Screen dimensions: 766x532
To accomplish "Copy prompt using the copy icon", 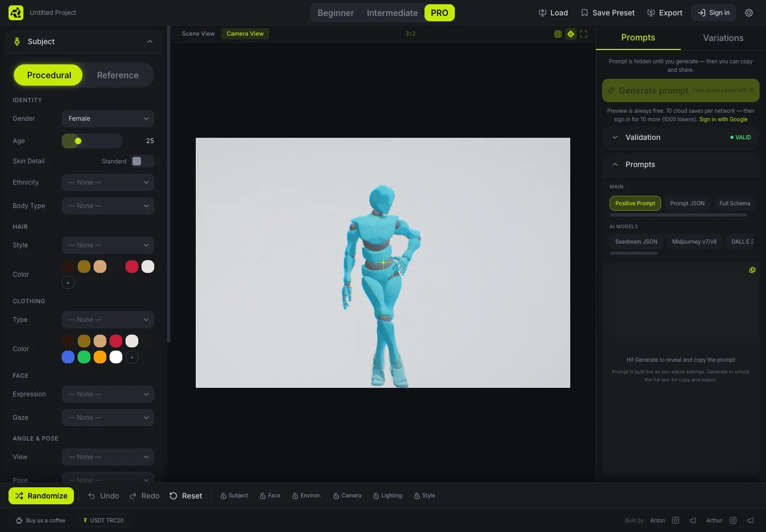I will tap(752, 270).
